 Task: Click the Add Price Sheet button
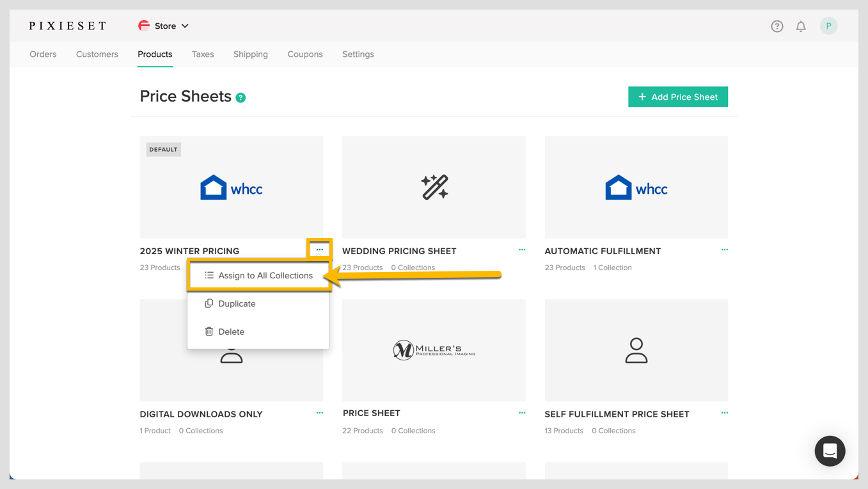(678, 97)
